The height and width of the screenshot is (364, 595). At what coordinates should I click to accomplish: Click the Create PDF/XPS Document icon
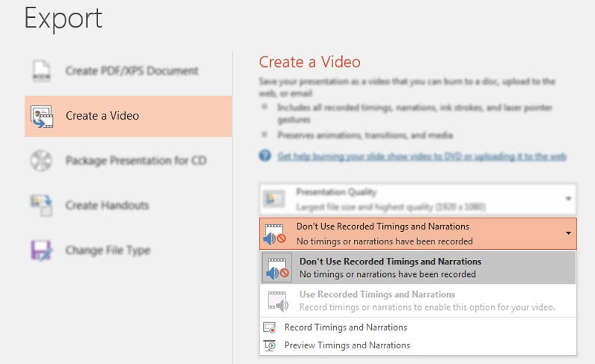[x=42, y=71]
